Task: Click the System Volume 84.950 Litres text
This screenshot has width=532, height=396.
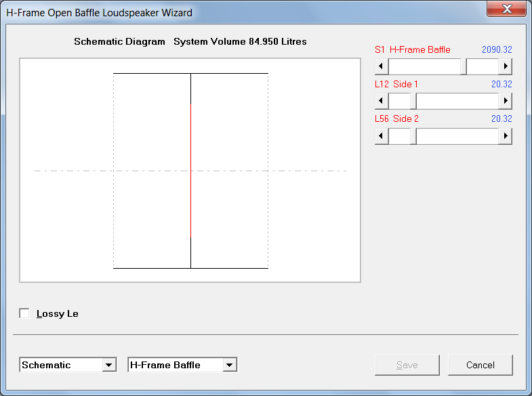Action: [x=240, y=42]
